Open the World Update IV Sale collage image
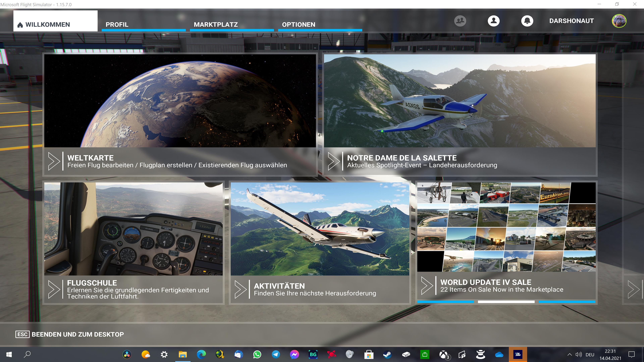644x362 pixels. [506, 227]
